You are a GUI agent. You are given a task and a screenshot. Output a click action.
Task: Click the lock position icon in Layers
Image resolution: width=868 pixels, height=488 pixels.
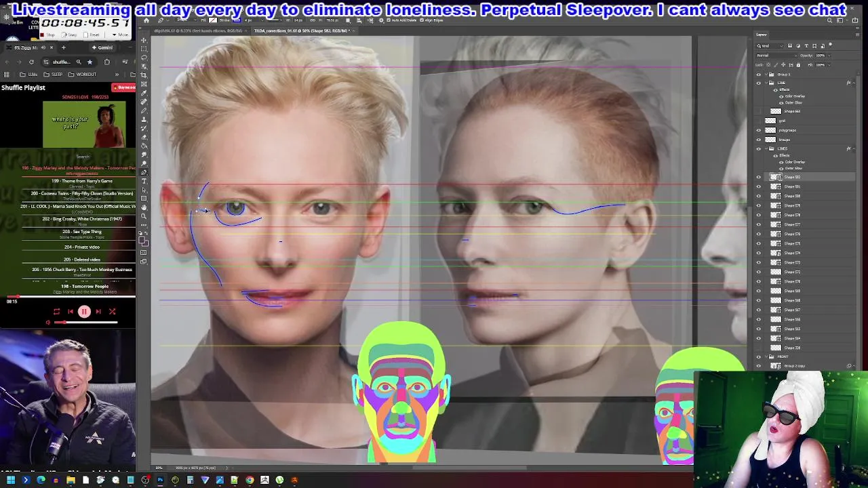coord(783,65)
